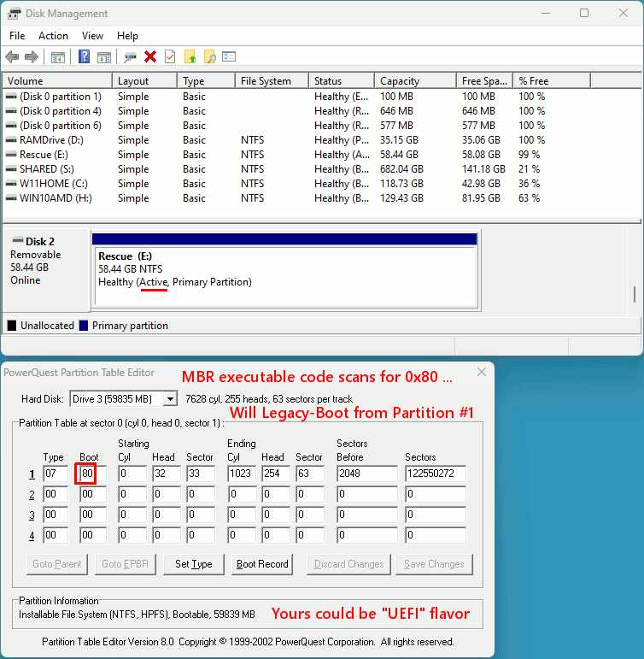Click the Back arrow toolbar icon
Viewport: 644px width, 659px height.
coord(12,56)
